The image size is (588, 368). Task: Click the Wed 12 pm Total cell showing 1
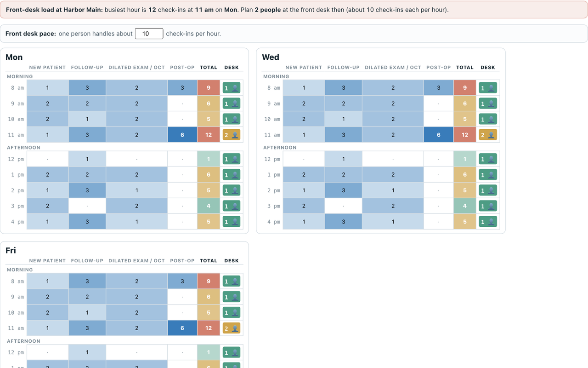pos(465,159)
